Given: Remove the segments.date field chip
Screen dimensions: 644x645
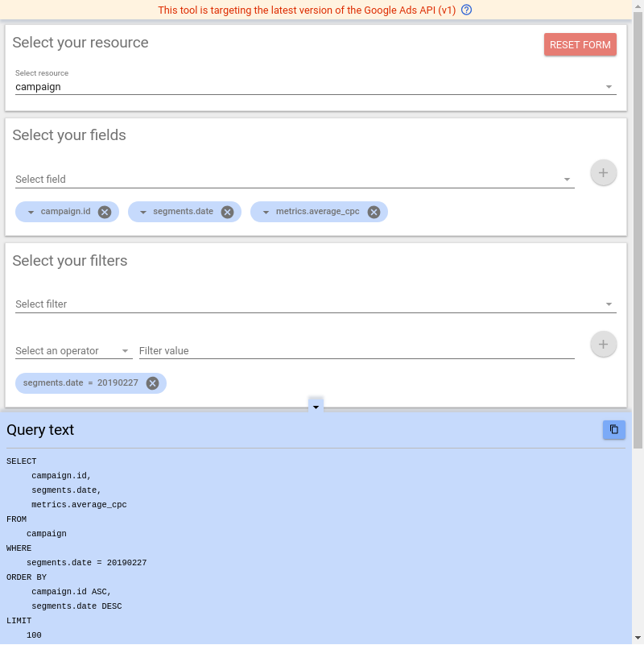Looking at the screenshot, I should tap(227, 211).
